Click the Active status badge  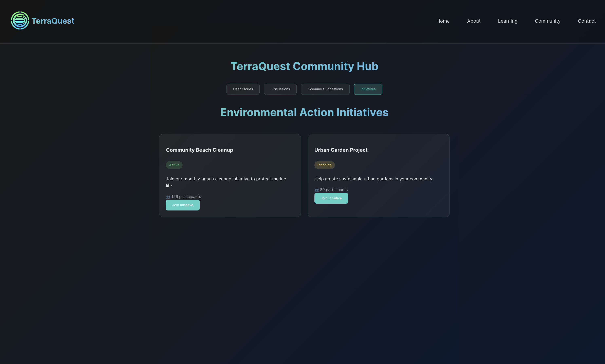pos(174,165)
